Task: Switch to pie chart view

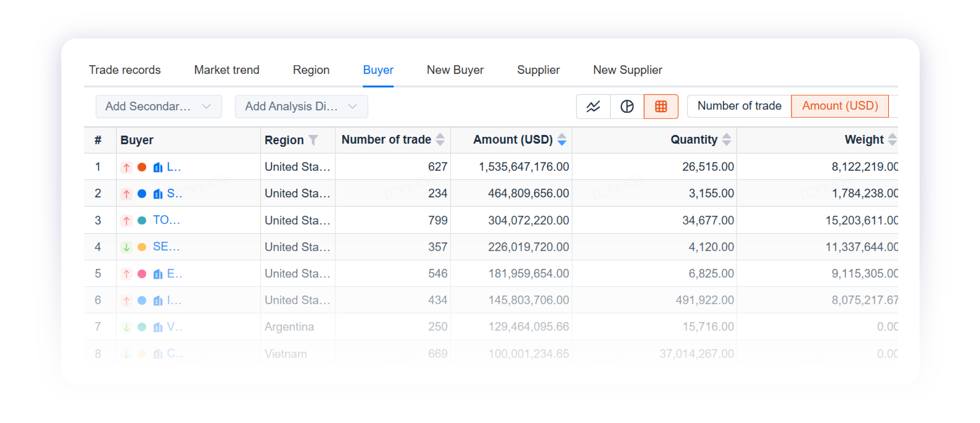Action: click(626, 106)
